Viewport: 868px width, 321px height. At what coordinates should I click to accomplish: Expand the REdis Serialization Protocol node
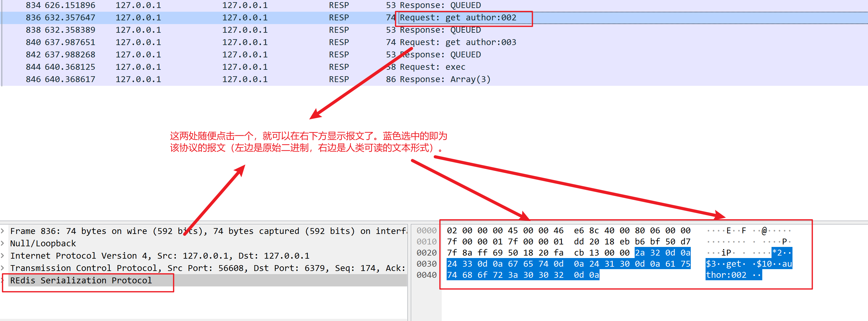pyautogui.click(x=3, y=281)
